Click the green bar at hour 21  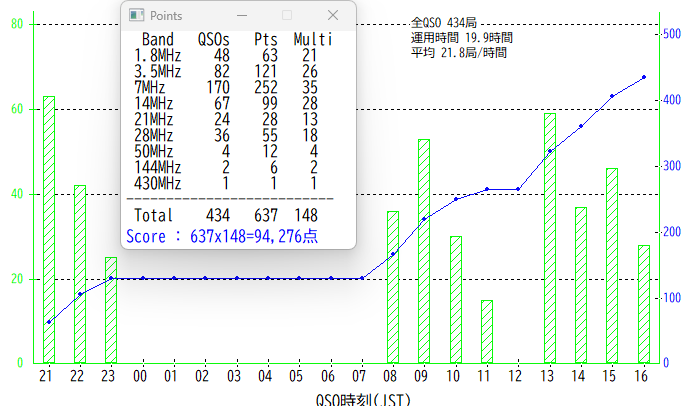coord(48,230)
